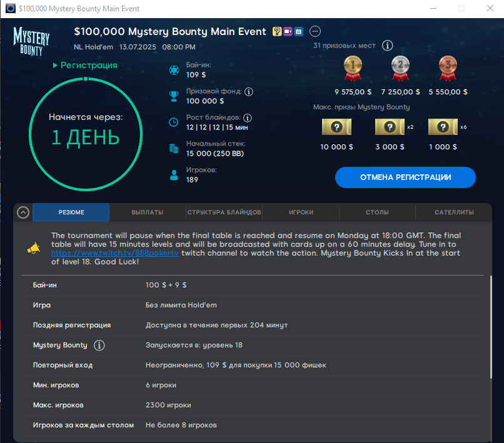
Task: Click the 10 000 $ mystery bounty envelope
Action: coord(336,127)
